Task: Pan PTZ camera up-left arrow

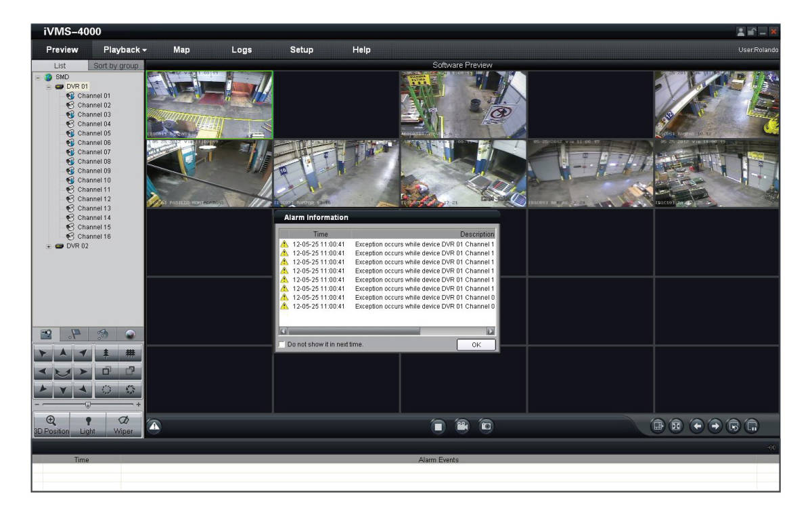Action: pos(45,353)
